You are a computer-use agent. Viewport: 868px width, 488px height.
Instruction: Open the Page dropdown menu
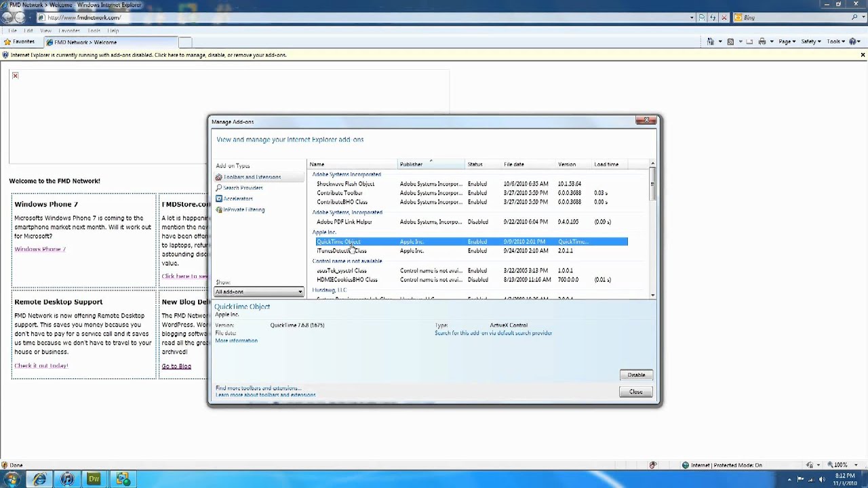[787, 41]
